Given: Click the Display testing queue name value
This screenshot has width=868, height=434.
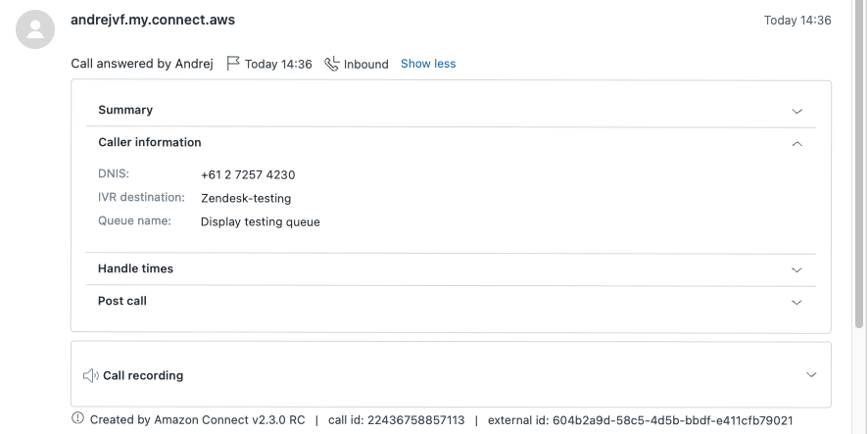Looking at the screenshot, I should tap(260, 222).
